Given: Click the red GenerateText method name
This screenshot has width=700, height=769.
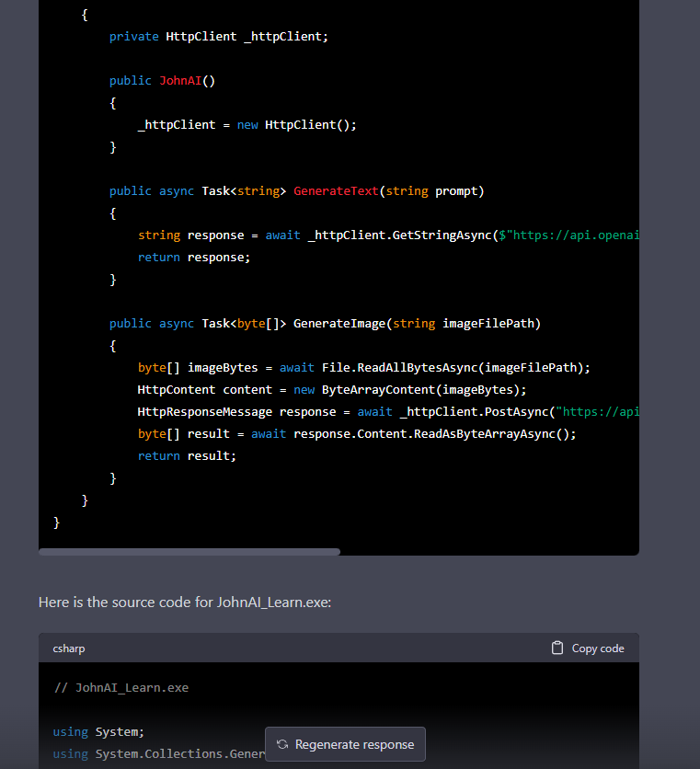Looking at the screenshot, I should tap(335, 191).
